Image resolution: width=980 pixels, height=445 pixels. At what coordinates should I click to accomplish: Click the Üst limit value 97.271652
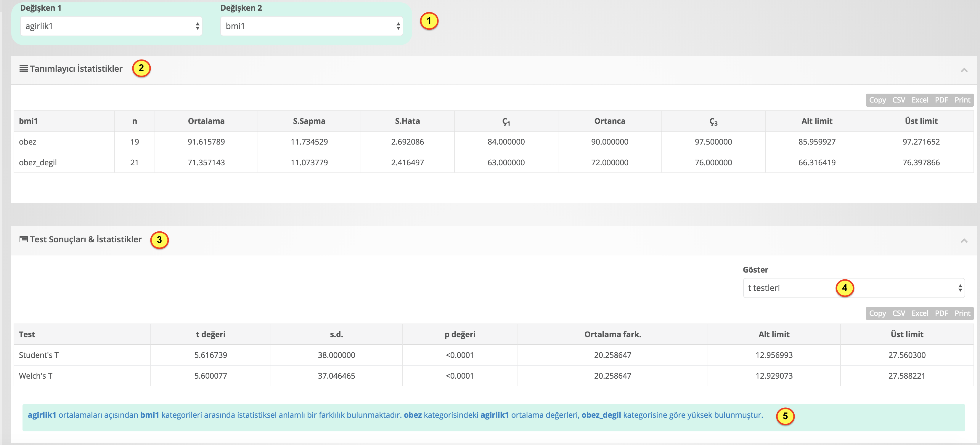click(921, 142)
